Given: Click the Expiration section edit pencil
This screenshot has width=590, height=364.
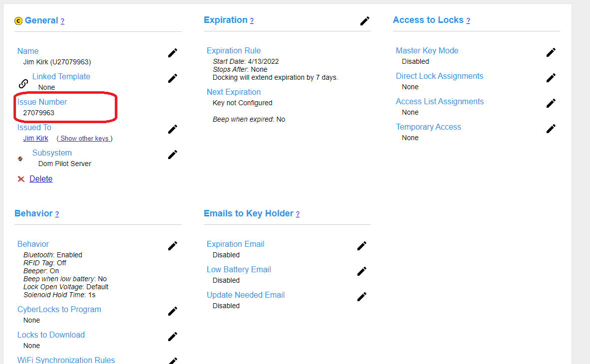Looking at the screenshot, I should [365, 21].
